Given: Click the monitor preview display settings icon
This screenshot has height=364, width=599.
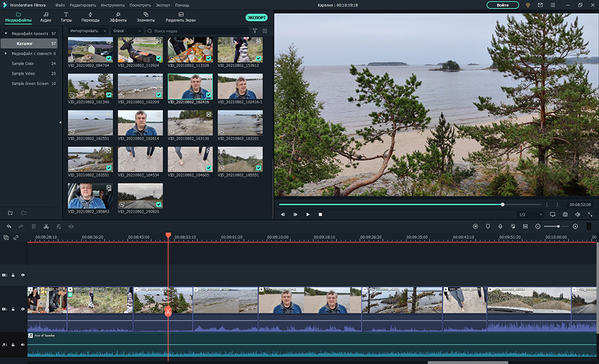Looking at the screenshot, I should (552, 215).
